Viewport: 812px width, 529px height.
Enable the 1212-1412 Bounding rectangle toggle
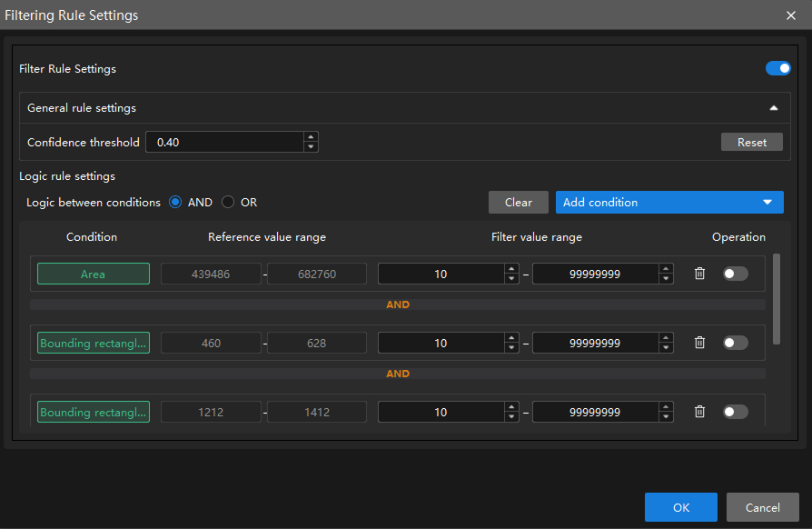(x=736, y=412)
